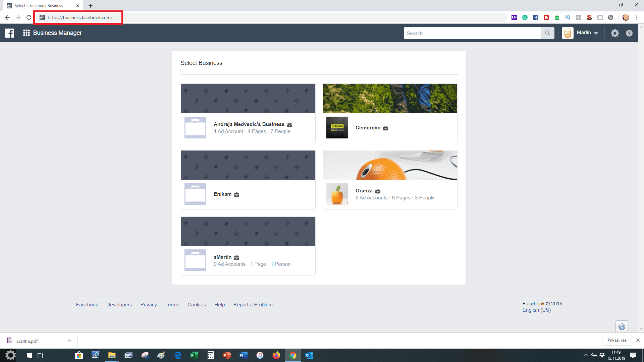Select Andreja Medvedic's Business

[249, 124]
